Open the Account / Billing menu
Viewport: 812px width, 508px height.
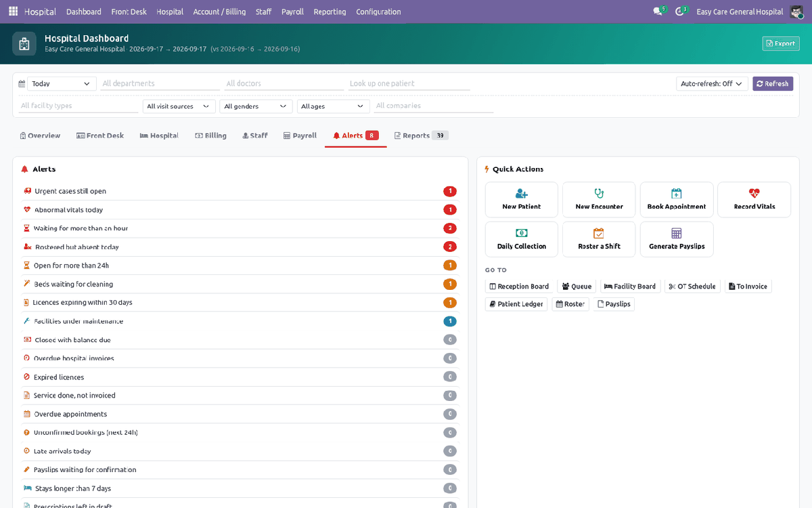pos(219,12)
